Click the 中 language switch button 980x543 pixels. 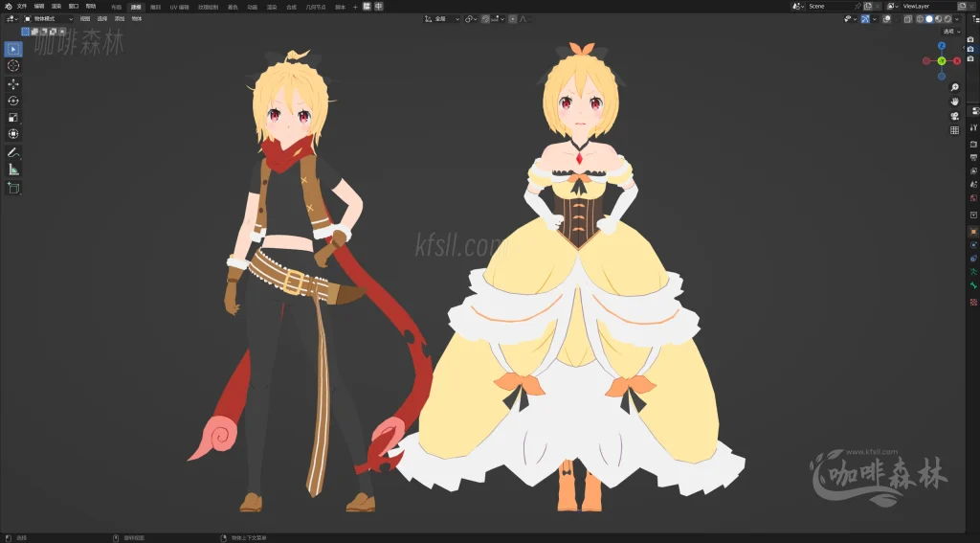pos(378,7)
